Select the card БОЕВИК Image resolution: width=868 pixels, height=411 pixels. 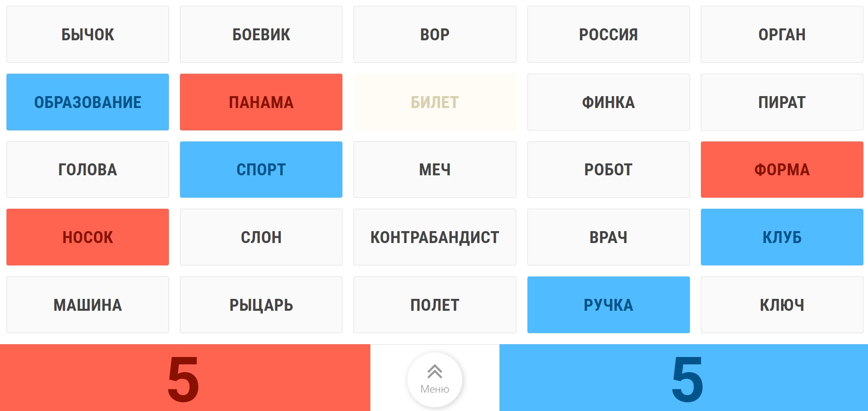261,34
